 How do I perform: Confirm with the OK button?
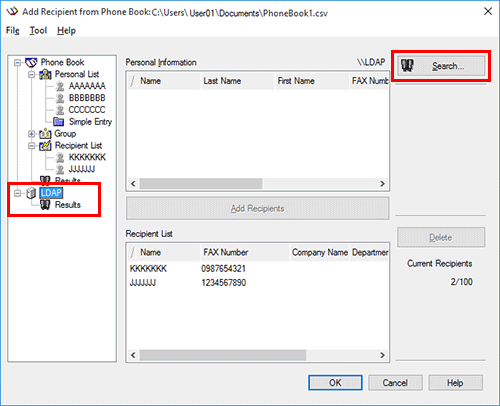[x=335, y=383]
